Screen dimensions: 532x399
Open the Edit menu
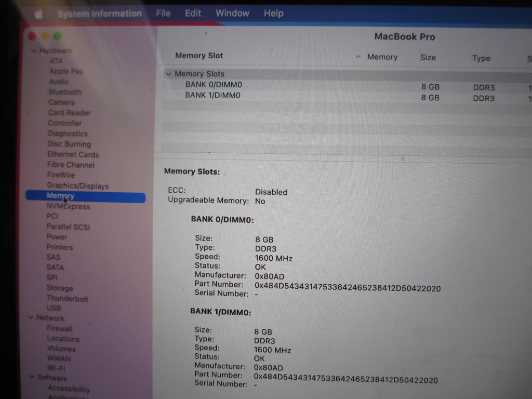(193, 14)
